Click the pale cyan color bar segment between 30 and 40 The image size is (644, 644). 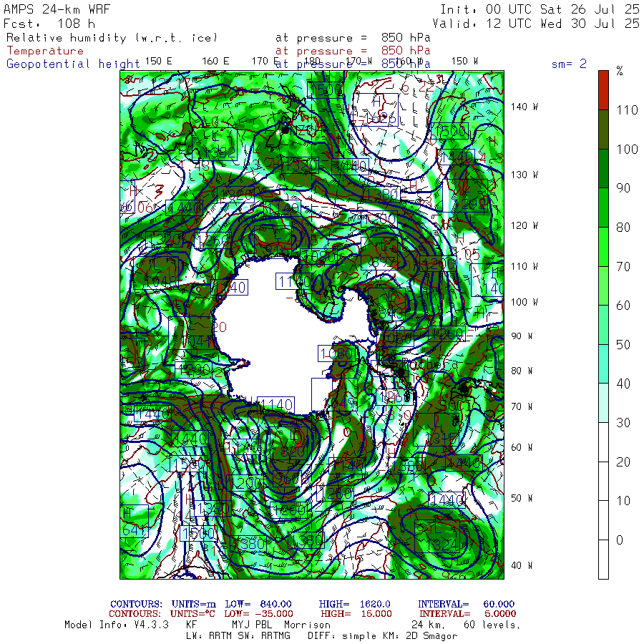[x=603, y=403]
